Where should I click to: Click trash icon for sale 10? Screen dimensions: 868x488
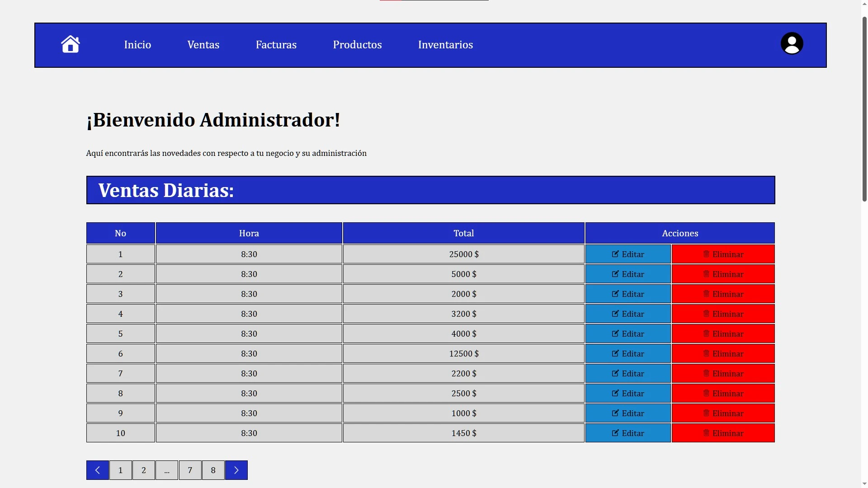(706, 433)
